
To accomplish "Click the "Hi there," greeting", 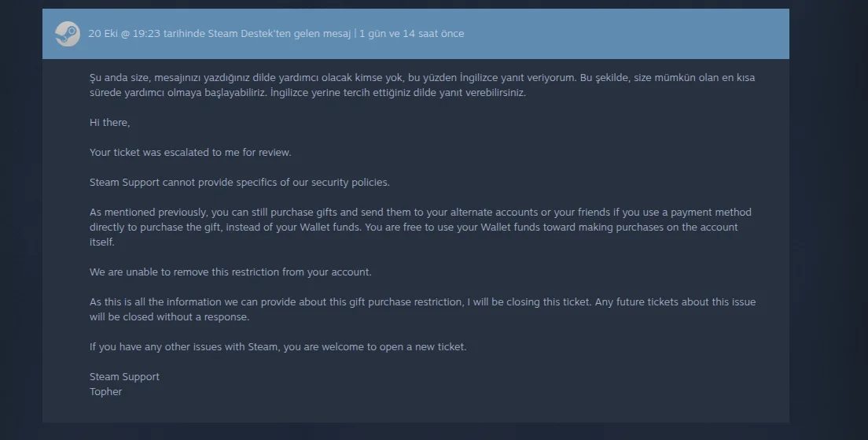I will click(109, 123).
